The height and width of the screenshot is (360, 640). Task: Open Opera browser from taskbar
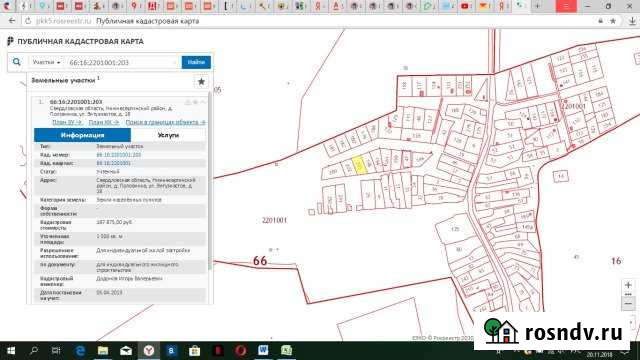tap(241, 351)
